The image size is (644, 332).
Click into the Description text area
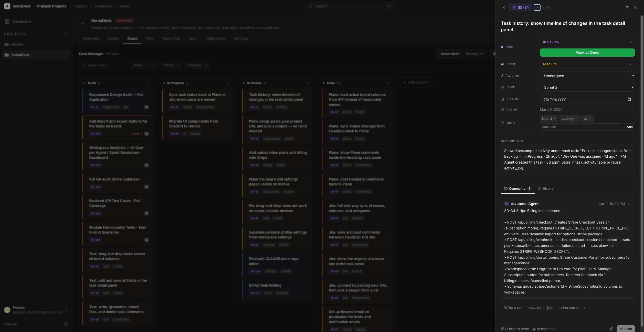pos(568,159)
